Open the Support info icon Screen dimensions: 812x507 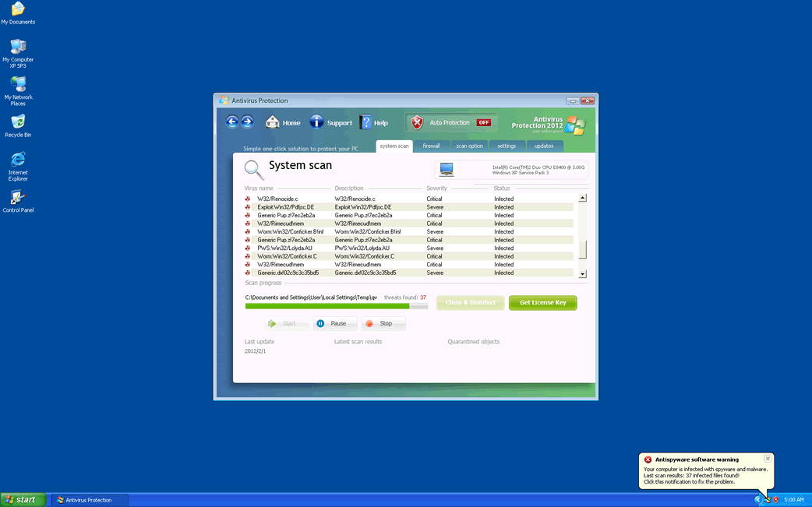coord(317,122)
